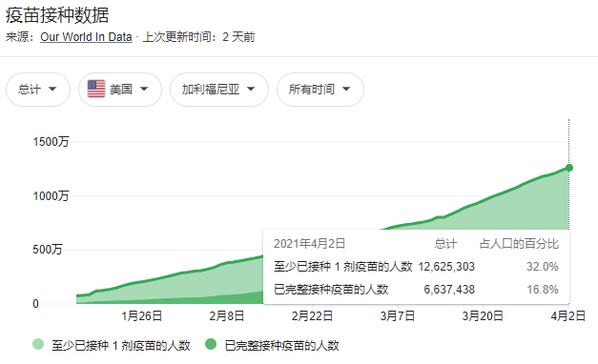Click the 500万 y-axis label

click(48, 250)
